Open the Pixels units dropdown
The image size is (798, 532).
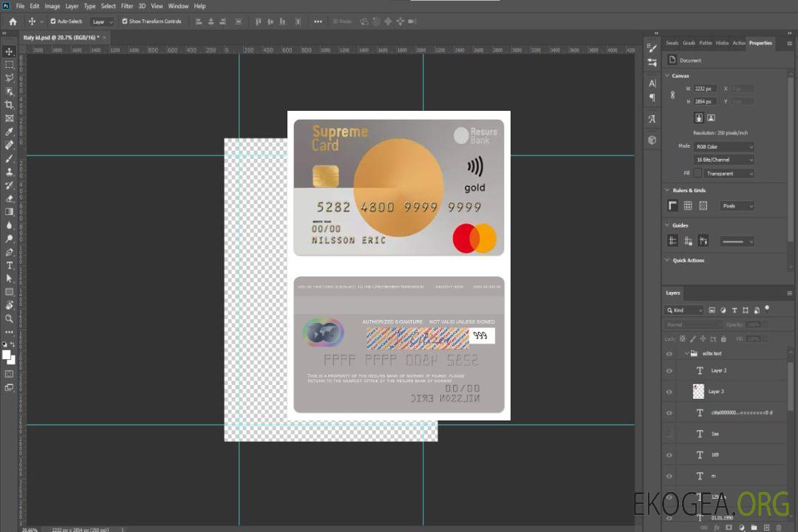tap(737, 205)
